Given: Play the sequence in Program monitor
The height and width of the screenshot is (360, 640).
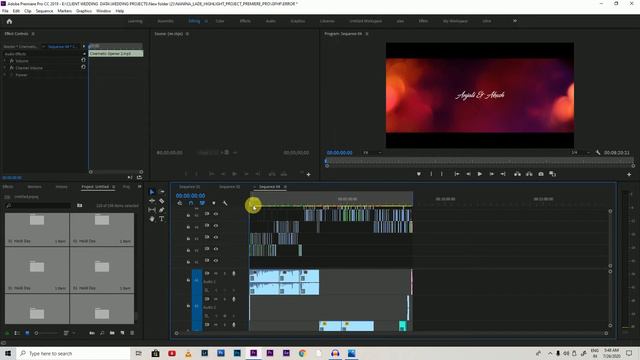Looking at the screenshot, I should point(480,174).
